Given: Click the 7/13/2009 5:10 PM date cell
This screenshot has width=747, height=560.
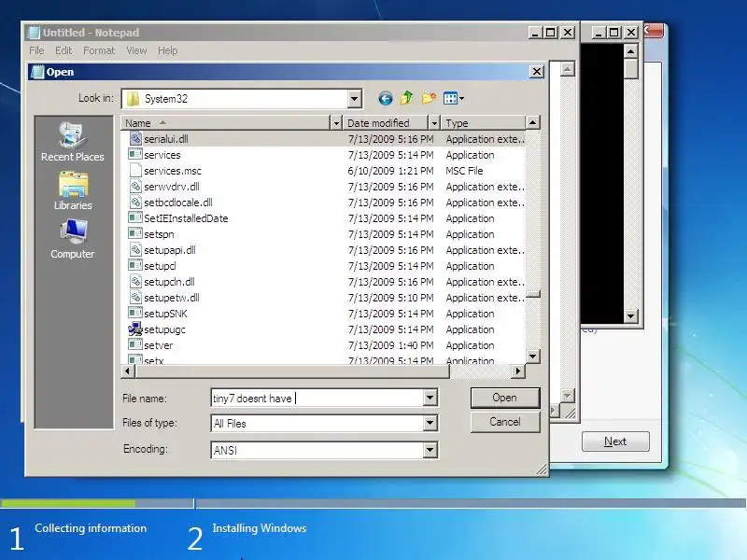Looking at the screenshot, I should point(390,298).
